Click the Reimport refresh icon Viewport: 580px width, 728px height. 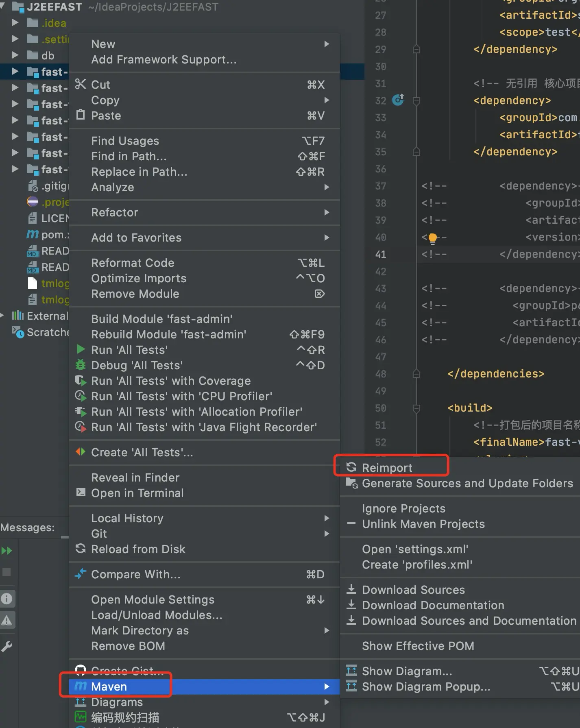(x=351, y=467)
